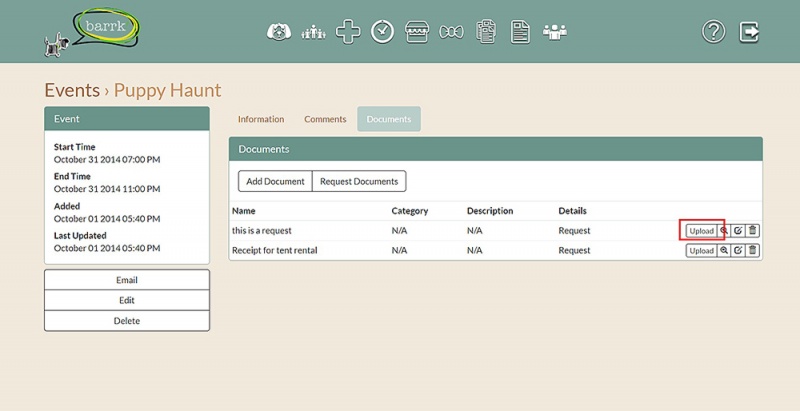The width and height of the screenshot is (800, 411).
Task: Open the dog face animals icon
Action: pyautogui.click(x=279, y=32)
